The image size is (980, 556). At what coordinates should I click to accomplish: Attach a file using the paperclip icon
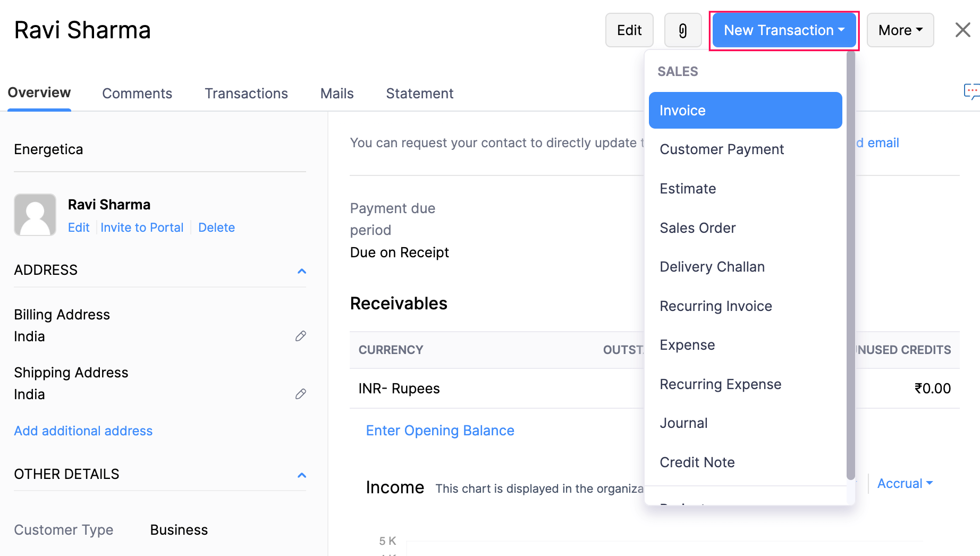(683, 30)
